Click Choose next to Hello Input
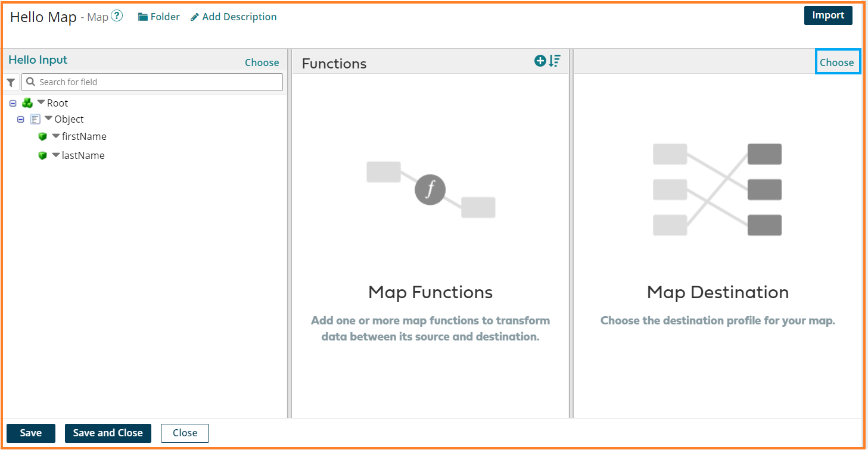Image resolution: width=868 pixels, height=450 pixels. click(262, 62)
